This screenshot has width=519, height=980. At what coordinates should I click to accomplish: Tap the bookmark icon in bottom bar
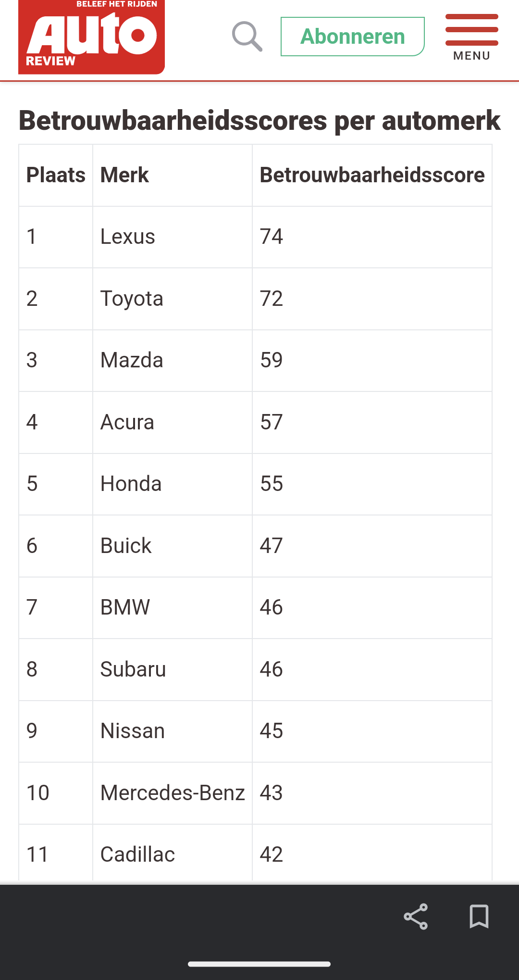(479, 916)
